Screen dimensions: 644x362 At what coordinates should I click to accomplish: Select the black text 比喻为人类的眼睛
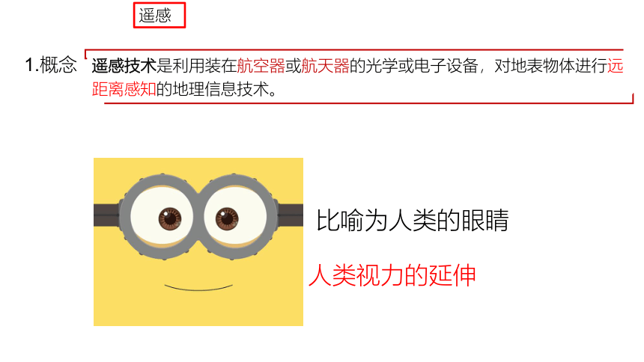tap(413, 221)
